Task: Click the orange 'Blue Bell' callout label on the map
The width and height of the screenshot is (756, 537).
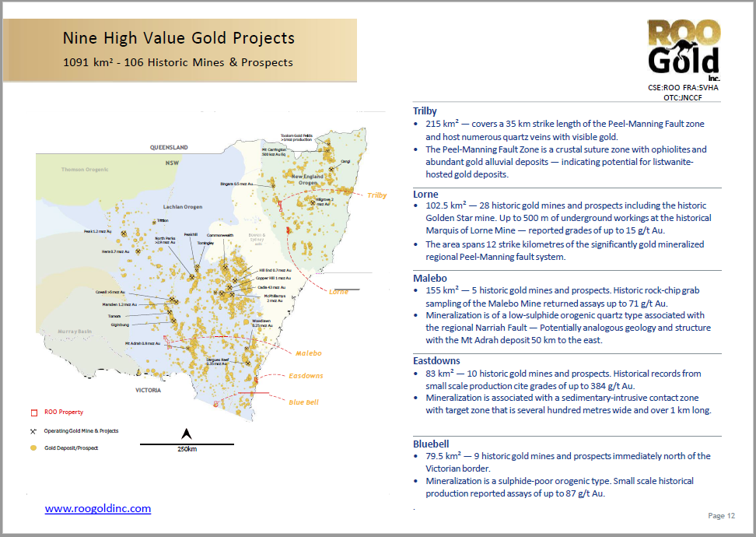Action: point(304,402)
